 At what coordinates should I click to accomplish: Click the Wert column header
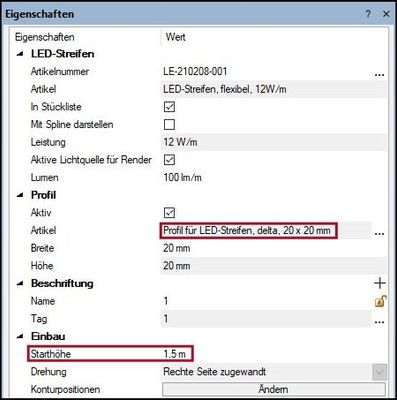(175, 37)
